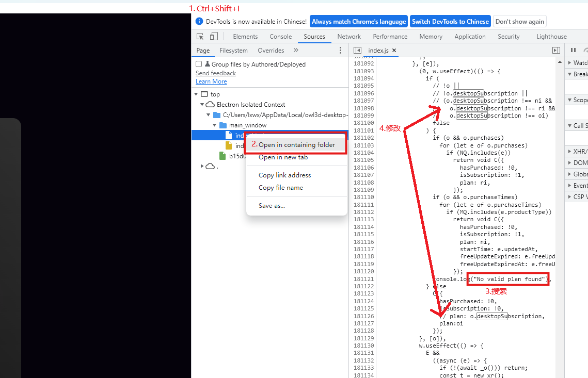Show more navigator tabs via chevron
The width and height of the screenshot is (588, 378).
click(x=296, y=51)
